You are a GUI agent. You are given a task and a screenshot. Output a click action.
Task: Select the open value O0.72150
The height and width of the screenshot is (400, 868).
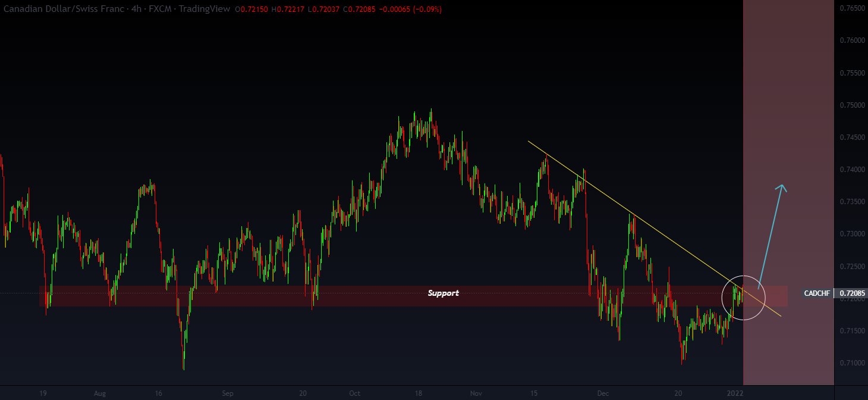click(x=252, y=10)
